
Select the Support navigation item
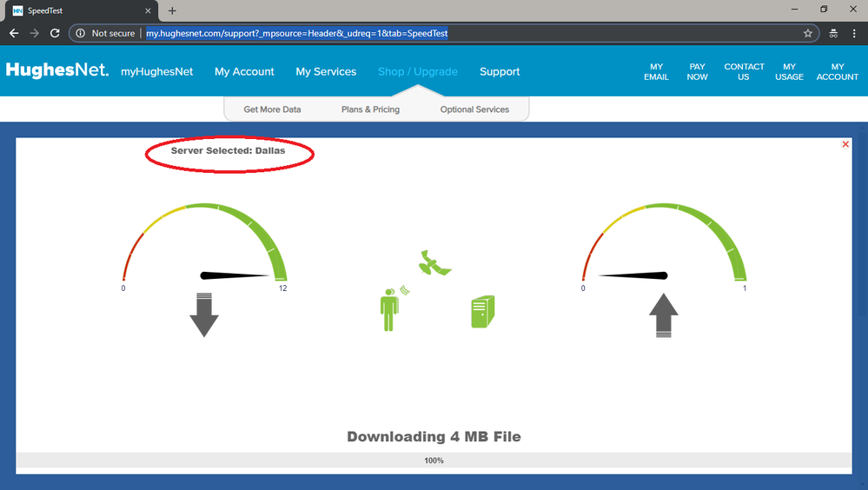tap(500, 71)
